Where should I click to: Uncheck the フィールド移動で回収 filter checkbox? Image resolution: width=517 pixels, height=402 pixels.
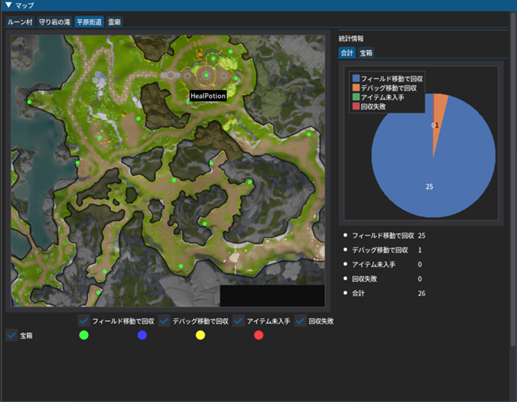pyautogui.click(x=84, y=321)
